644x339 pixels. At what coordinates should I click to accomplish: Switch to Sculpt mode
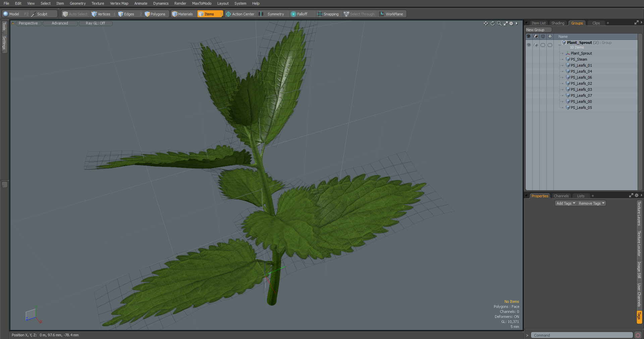pos(44,14)
